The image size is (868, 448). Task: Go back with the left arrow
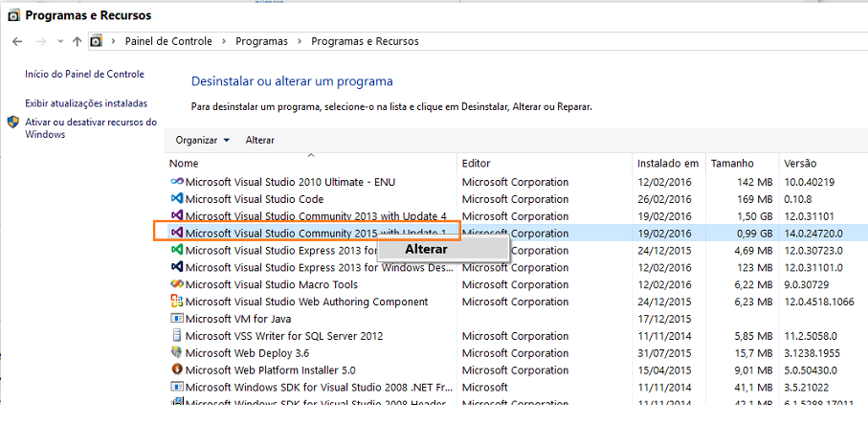click(17, 41)
